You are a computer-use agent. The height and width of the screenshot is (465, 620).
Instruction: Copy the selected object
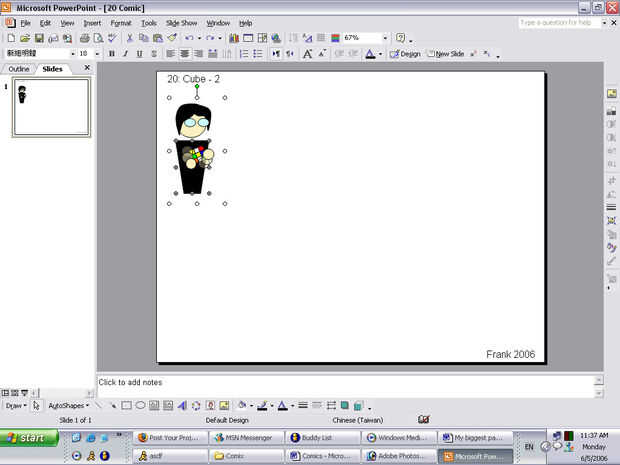pos(144,38)
